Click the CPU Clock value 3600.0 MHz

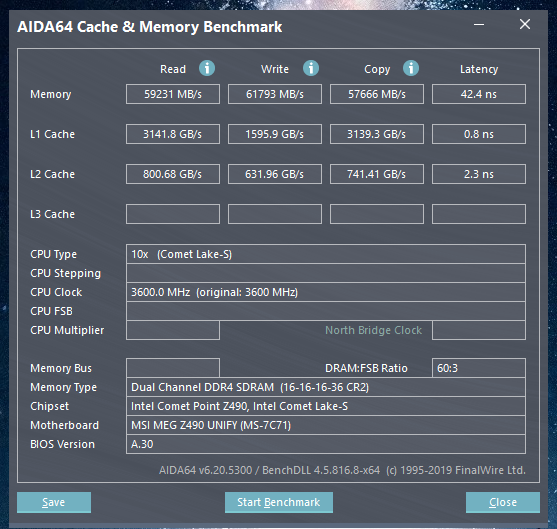coord(326,292)
